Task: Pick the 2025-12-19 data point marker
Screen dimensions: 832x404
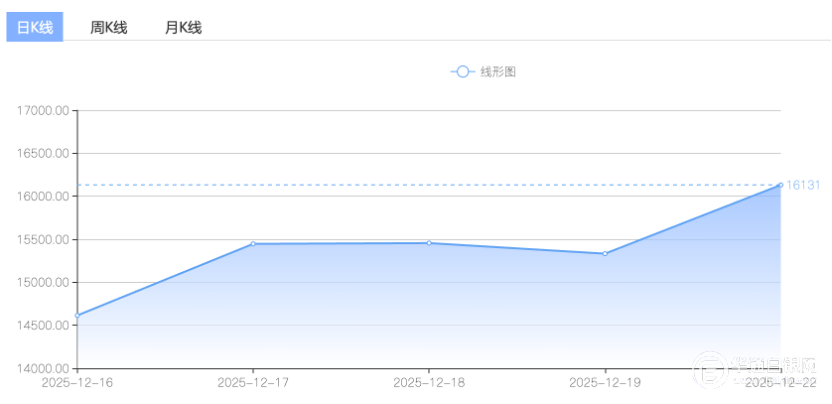Action: click(x=604, y=254)
